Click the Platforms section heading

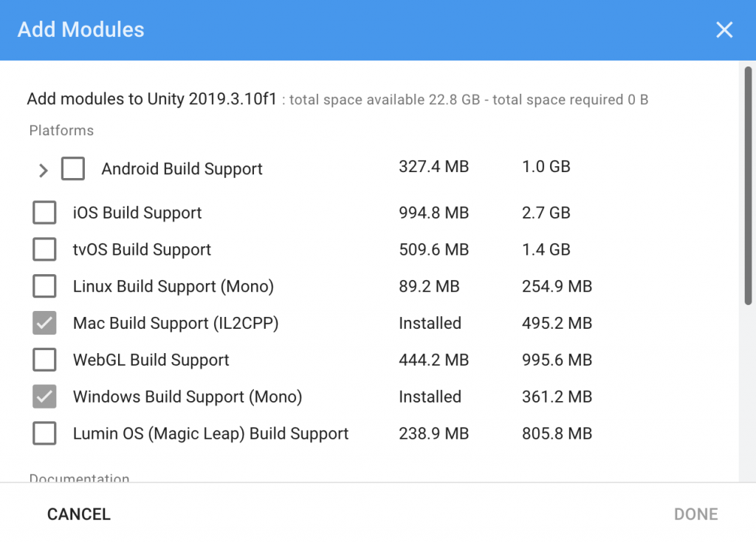click(x=61, y=131)
